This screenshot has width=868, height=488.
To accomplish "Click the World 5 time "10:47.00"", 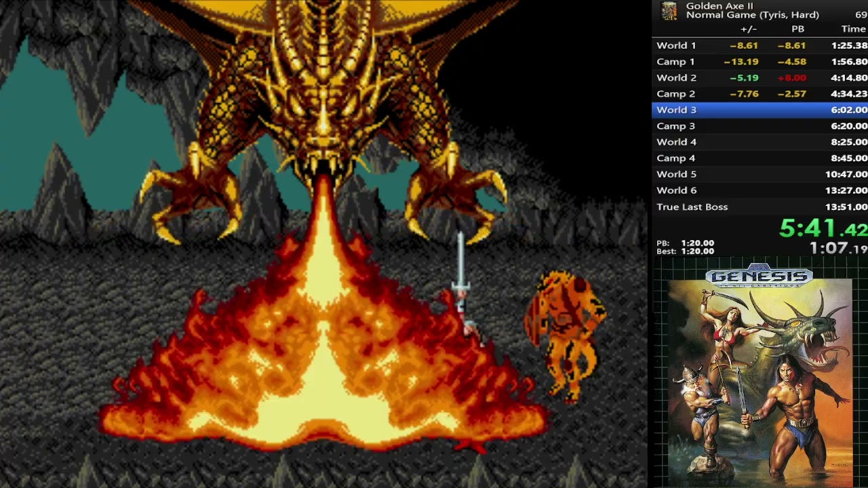I will [x=846, y=174].
